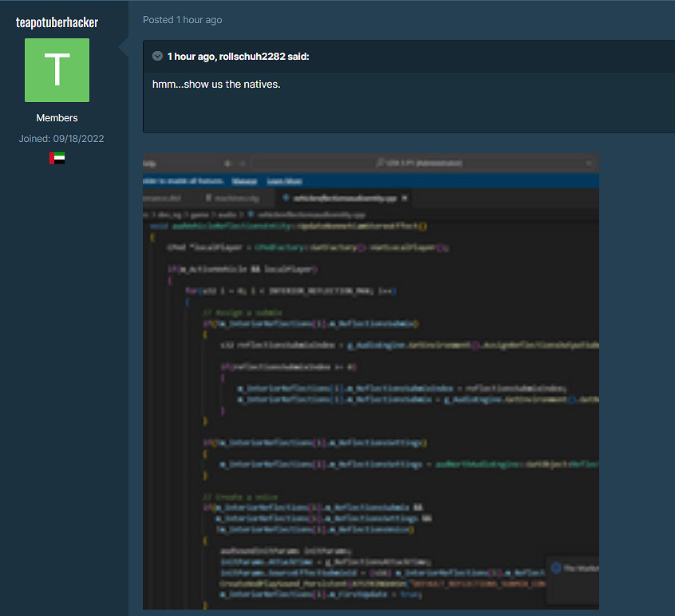The width and height of the screenshot is (675, 616).
Task: Click the audio folder in the breadcrumb path
Action: click(x=227, y=214)
